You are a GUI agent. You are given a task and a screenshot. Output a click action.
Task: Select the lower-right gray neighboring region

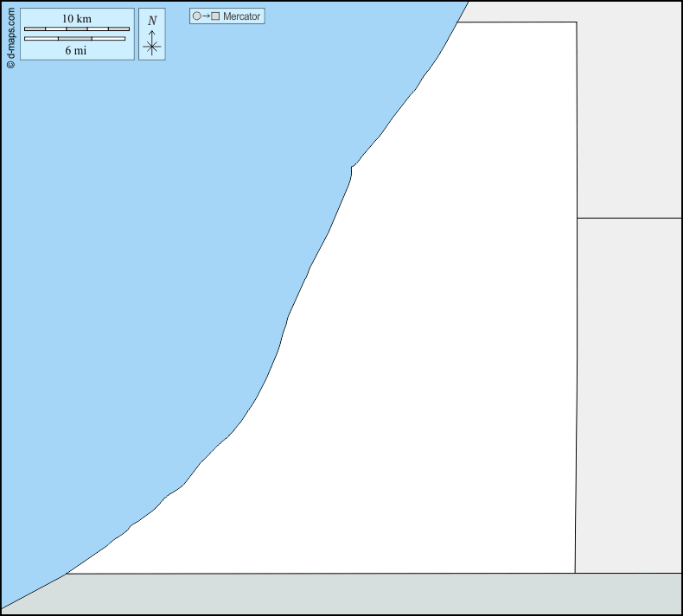[x=629, y=389]
